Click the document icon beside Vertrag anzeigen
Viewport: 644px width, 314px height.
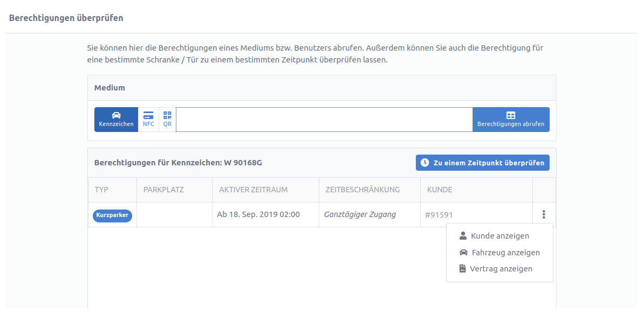pos(462,269)
